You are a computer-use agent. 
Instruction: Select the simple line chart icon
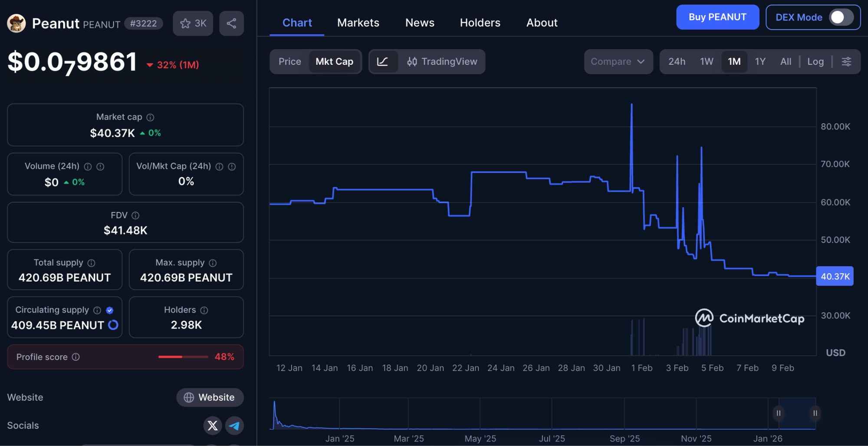[384, 61]
